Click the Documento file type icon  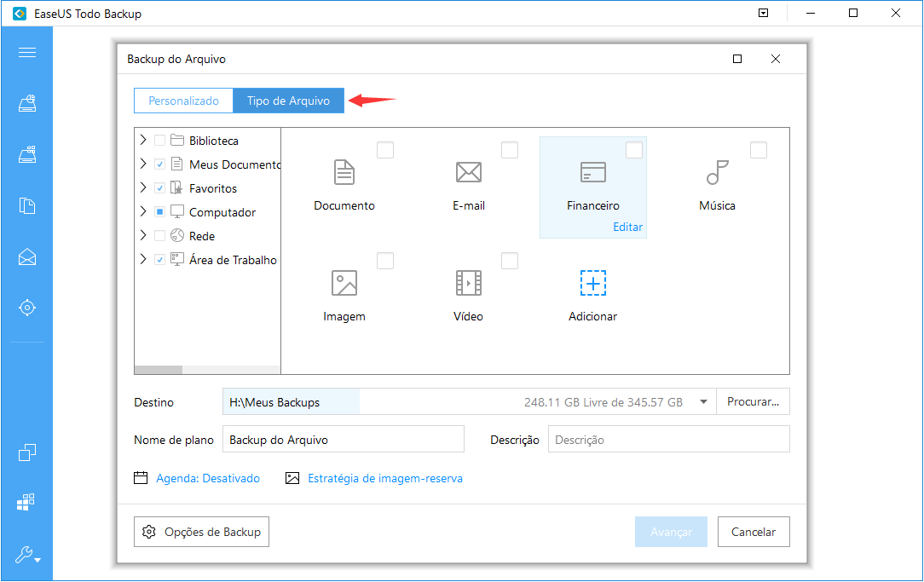(344, 173)
